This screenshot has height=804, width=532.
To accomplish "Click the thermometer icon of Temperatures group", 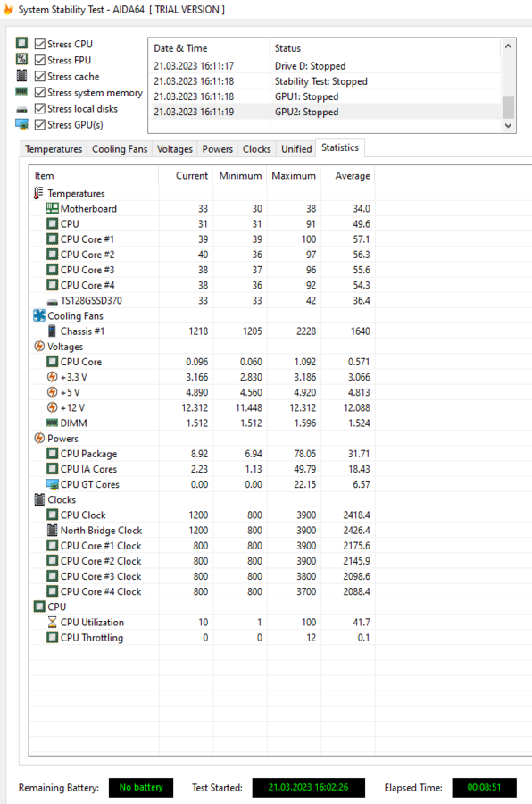I will point(38,193).
